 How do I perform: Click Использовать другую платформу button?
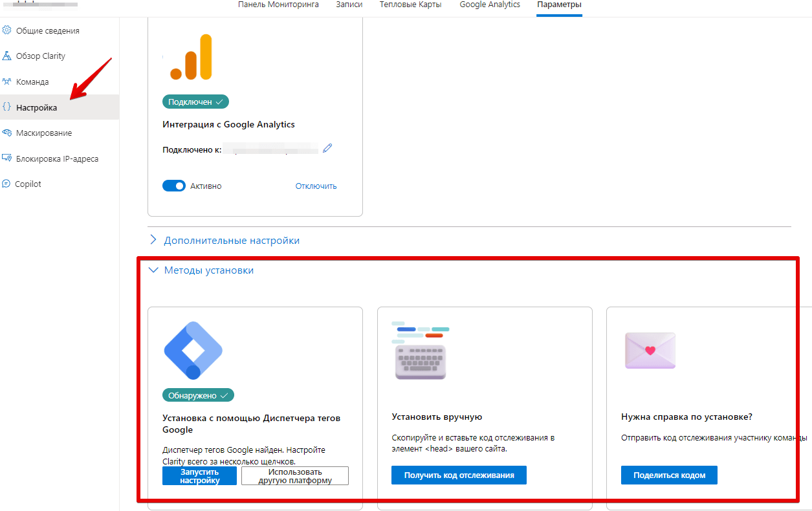(295, 476)
